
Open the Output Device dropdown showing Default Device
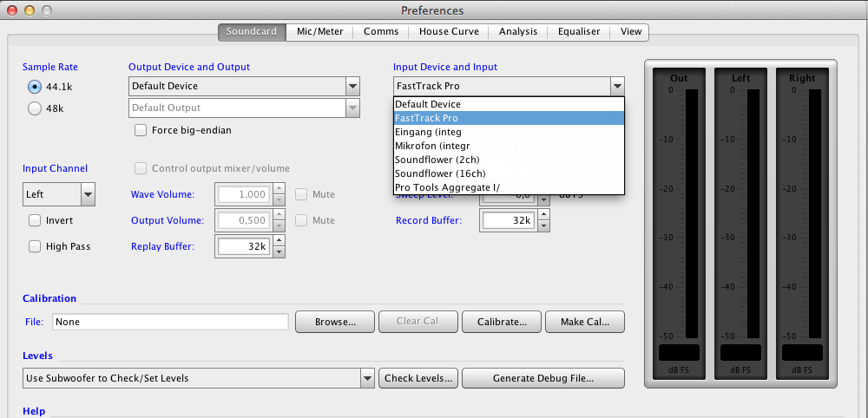244,86
